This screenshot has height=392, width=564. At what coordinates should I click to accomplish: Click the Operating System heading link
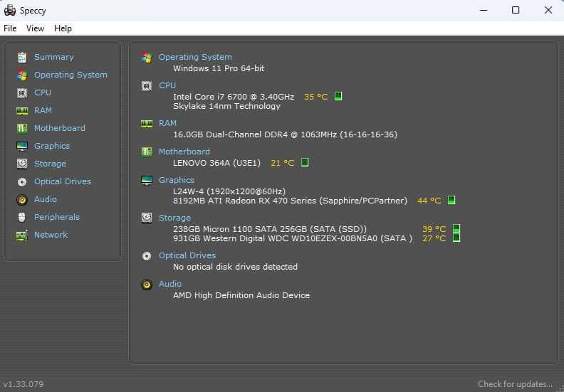[195, 57]
